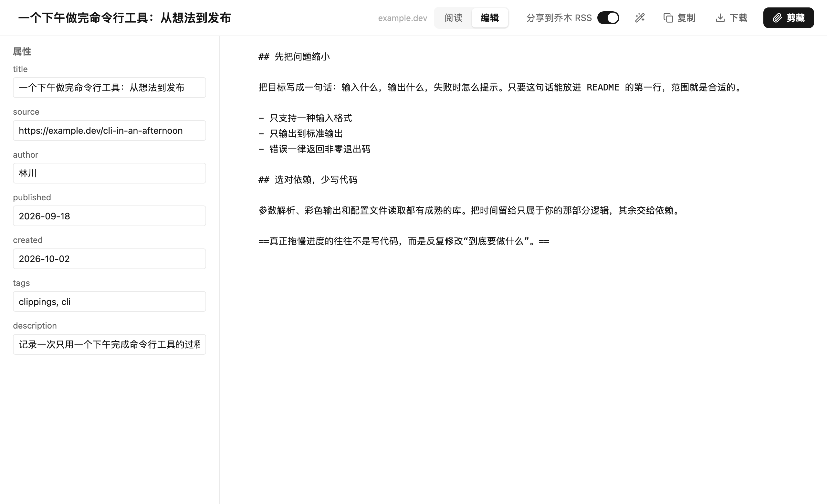Click the 'tags' field label
The width and height of the screenshot is (827, 504).
21,283
